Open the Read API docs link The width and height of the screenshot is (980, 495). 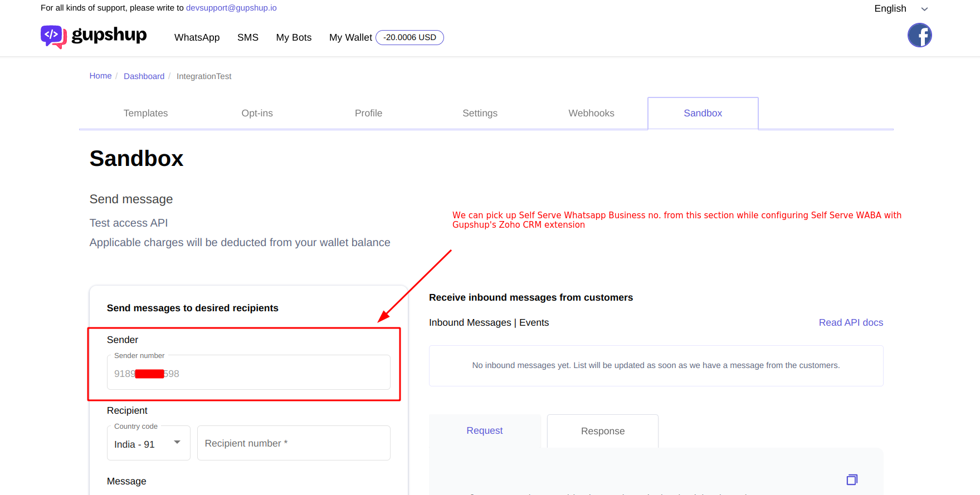click(x=851, y=322)
